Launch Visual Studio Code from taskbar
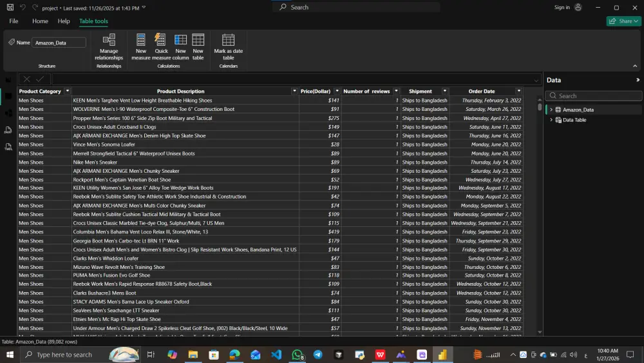 click(276, 355)
